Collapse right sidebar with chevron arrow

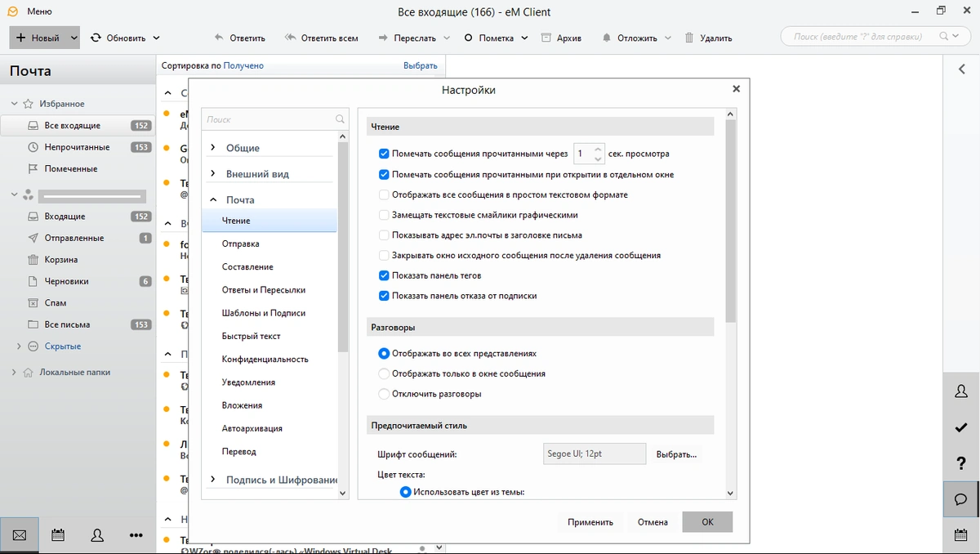click(x=961, y=69)
